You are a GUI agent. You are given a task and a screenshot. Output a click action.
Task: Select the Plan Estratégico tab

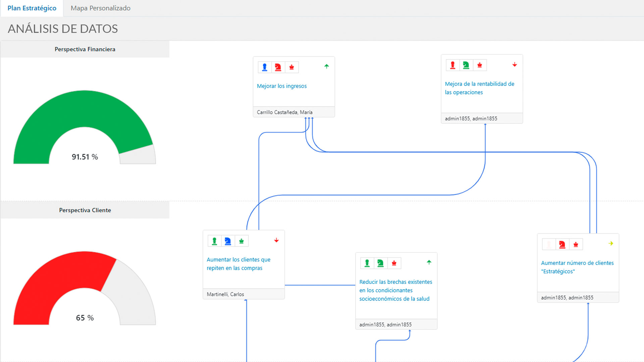point(32,8)
